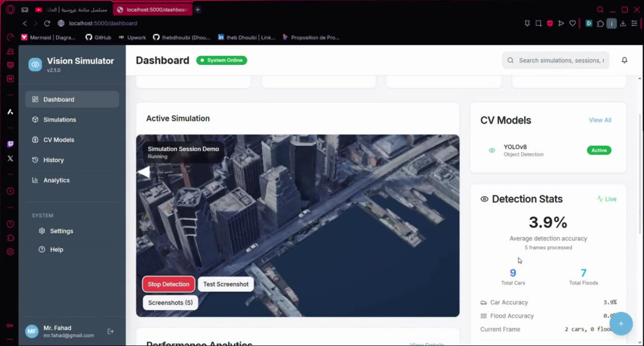This screenshot has width=644, height=346.
Task: Click the Car Accuracy row icon
Action: [x=484, y=302]
